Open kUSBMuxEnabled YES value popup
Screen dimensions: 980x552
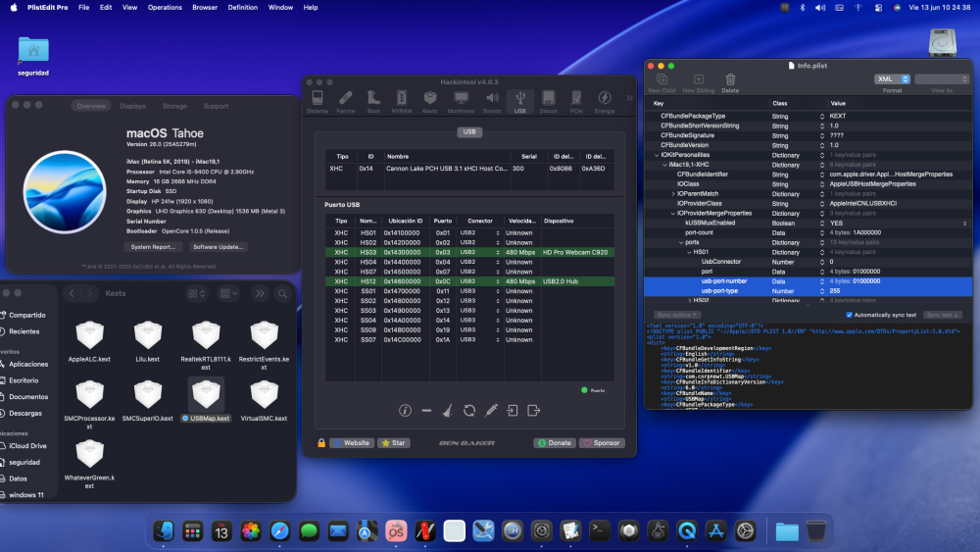pos(964,224)
